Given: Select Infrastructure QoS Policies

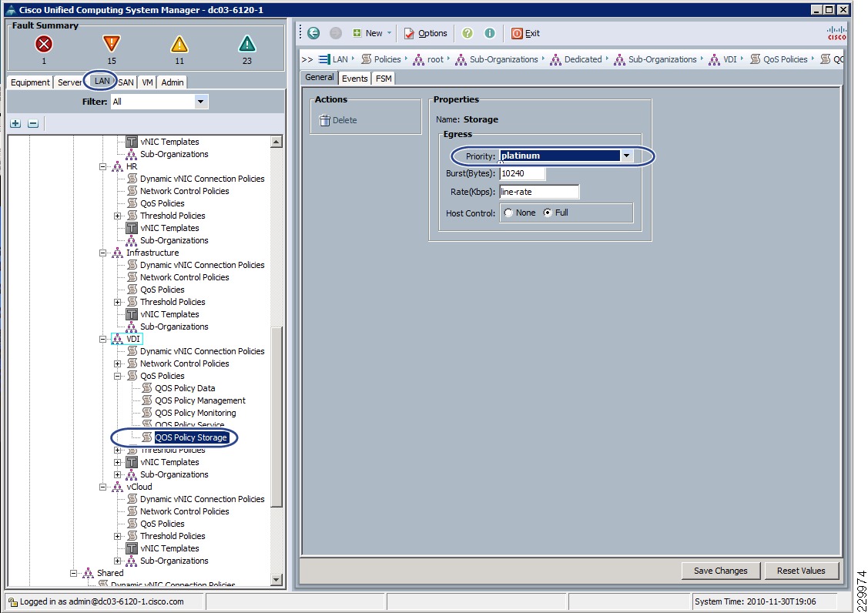Looking at the screenshot, I should click(x=163, y=290).
